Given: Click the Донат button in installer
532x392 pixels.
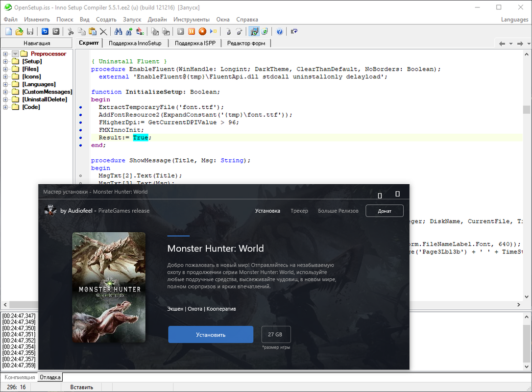Looking at the screenshot, I should pyautogui.click(x=385, y=211).
